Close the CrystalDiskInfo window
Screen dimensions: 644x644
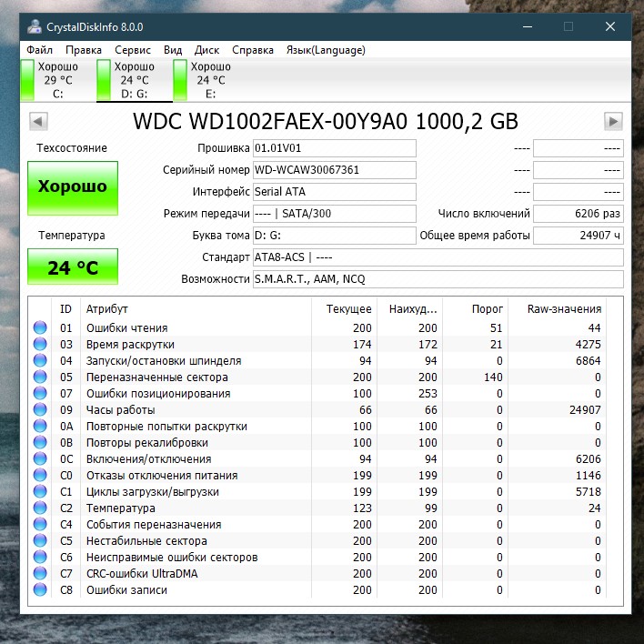click(x=610, y=26)
